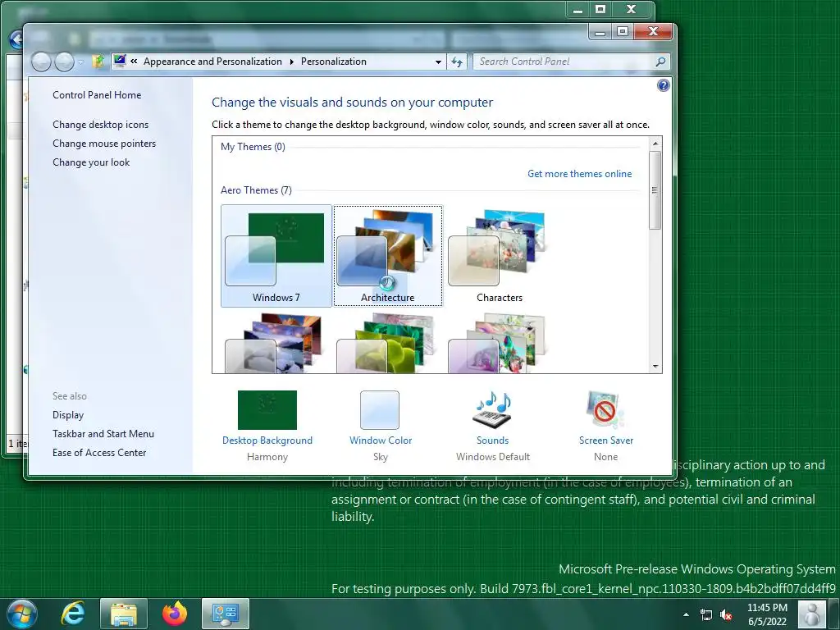Click the search magnifier icon
This screenshot has width=840, height=630.
point(661,62)
